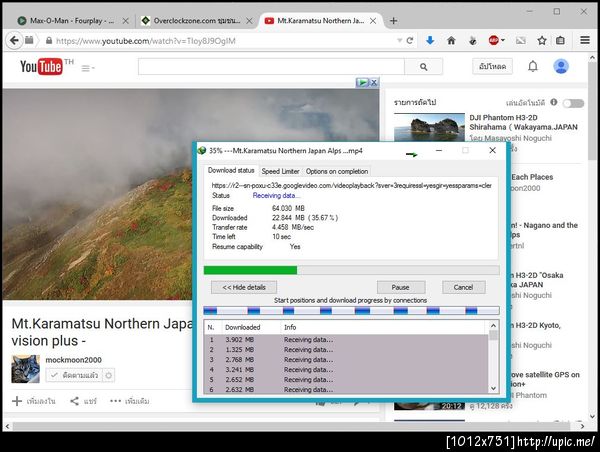Open the Speed Limiter tab
This screenshot has height=452, width=600.
click(x=280, y=171)
